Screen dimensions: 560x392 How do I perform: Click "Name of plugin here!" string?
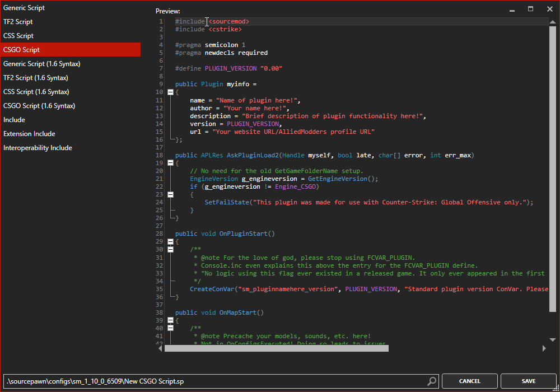click(257, 100)
